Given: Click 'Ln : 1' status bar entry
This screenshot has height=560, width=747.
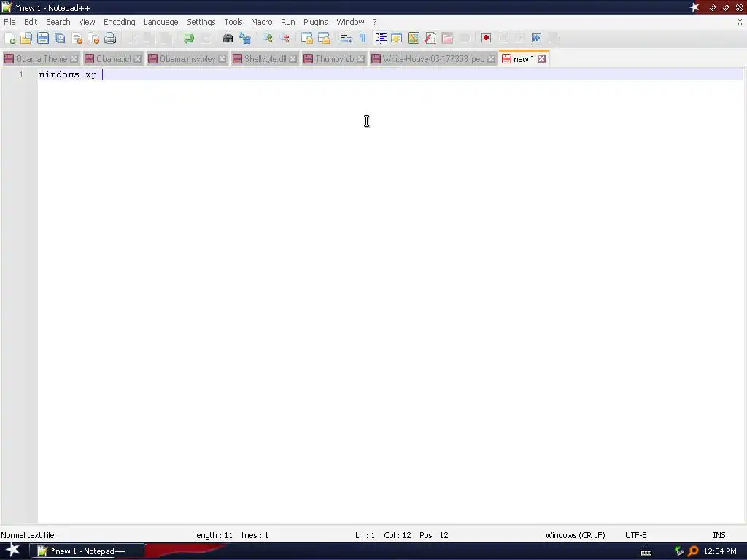Looking at the screenshot, I should tap(365, 535).
